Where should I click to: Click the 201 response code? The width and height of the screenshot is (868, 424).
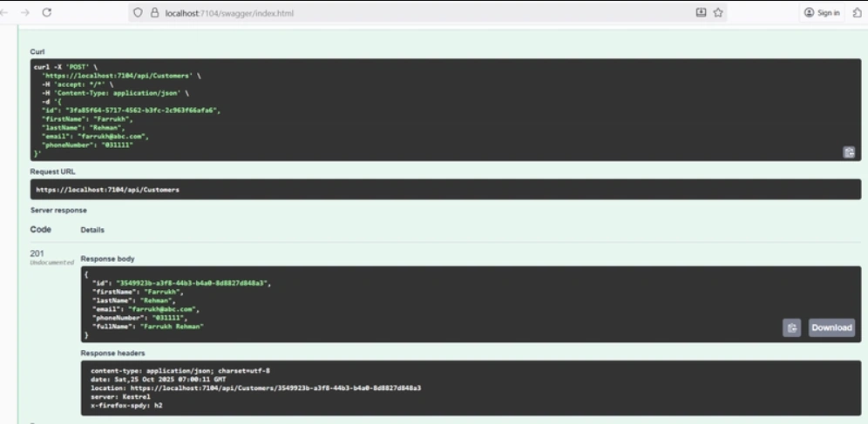tap(37, 253)
